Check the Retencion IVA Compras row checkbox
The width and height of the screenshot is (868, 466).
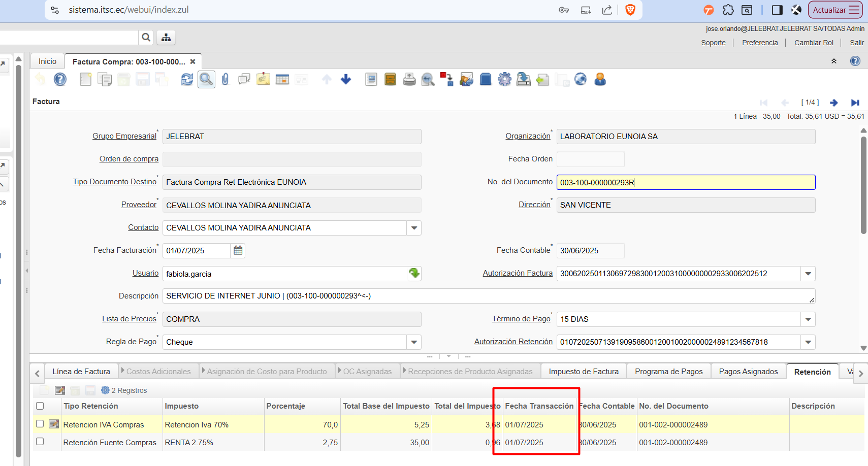(x=40, y=424)
